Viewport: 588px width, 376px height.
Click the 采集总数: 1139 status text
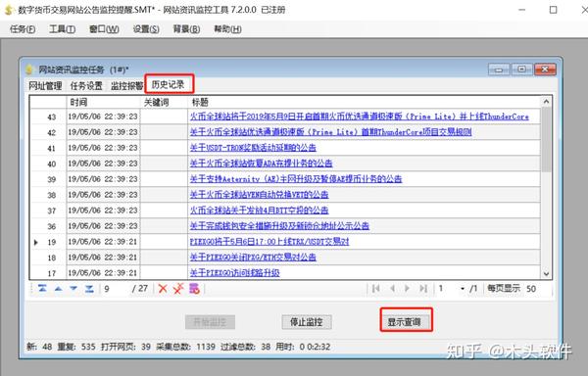coord(185,347)
